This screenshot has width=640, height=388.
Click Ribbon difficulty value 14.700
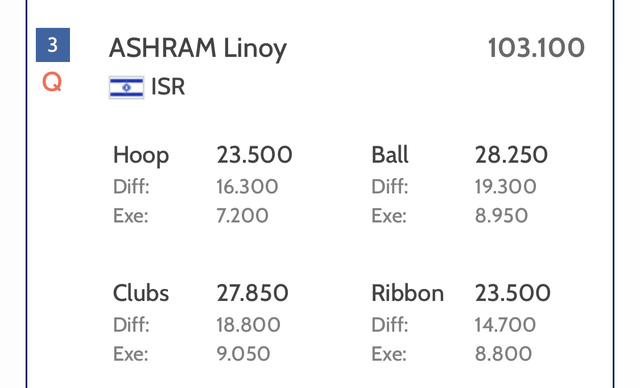pyautogui.click(x=505, y=325)
